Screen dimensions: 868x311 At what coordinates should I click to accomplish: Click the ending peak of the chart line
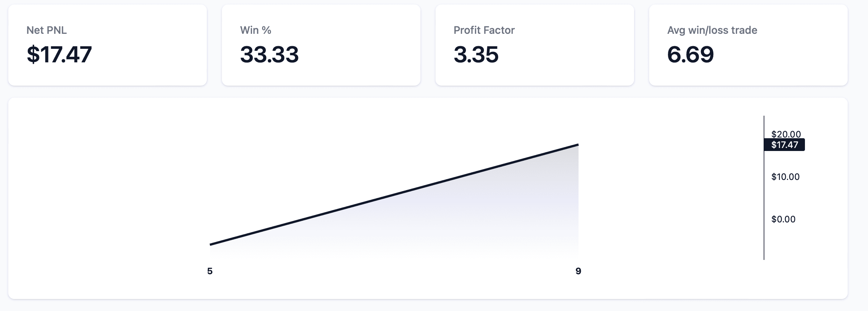[578, 145]
